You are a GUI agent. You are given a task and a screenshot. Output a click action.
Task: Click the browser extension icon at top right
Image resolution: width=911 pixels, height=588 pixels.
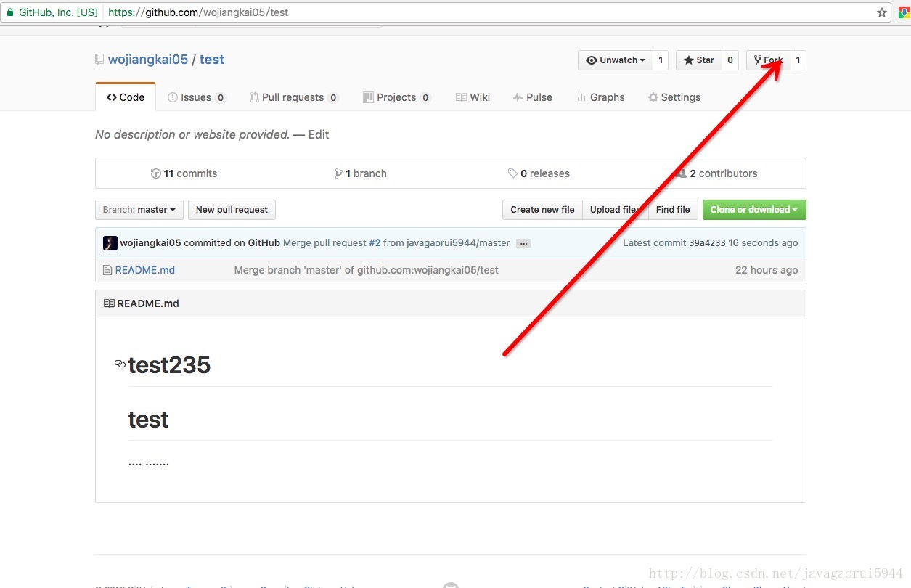(x=904, y=12)
